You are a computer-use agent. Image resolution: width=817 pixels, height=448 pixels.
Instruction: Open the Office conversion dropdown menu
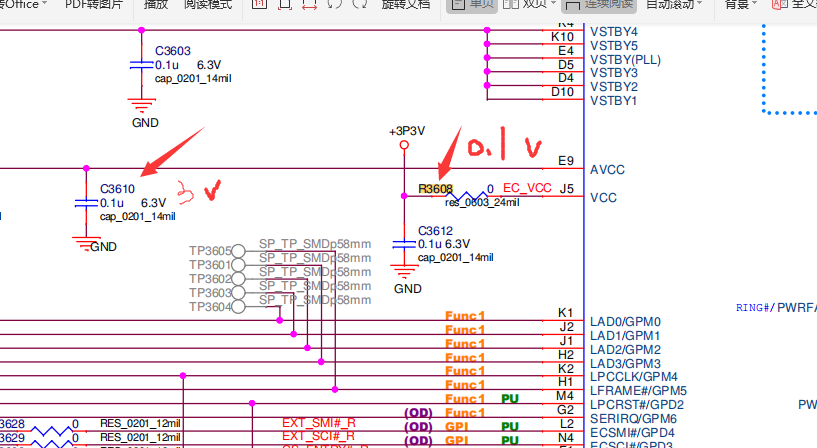click(47, 5)
